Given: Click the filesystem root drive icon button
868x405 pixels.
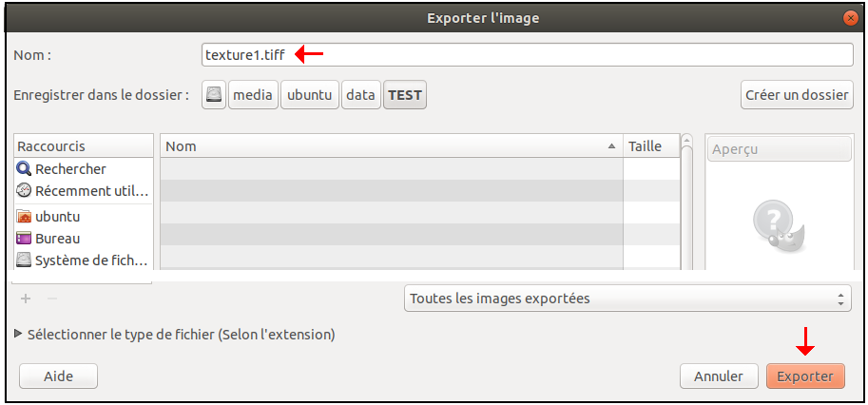Looking at the screenshot, I should pyautogui.click(x=214, y=95).
